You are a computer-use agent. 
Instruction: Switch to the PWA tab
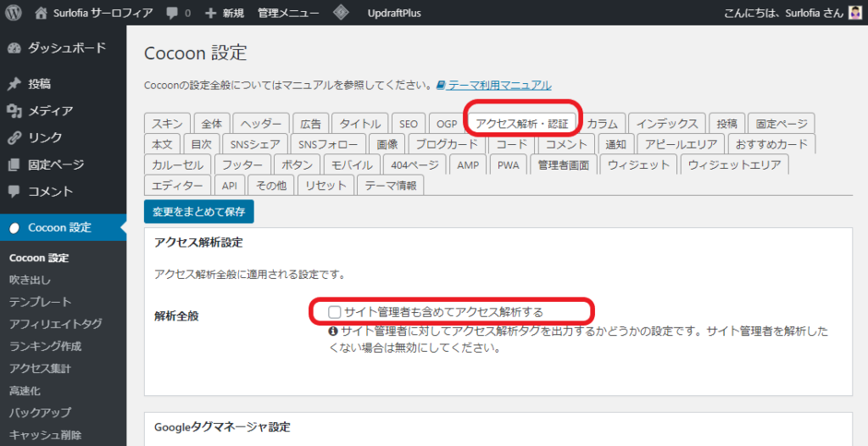509,164
